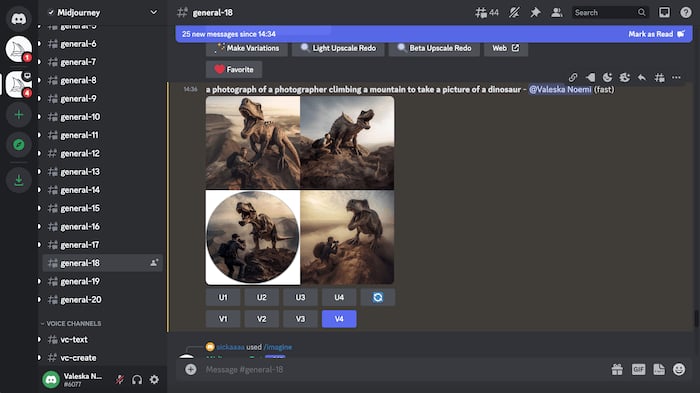Open the first sailboat server icon with badge 1
700x393 pixels.
click(x=18, y=49)
